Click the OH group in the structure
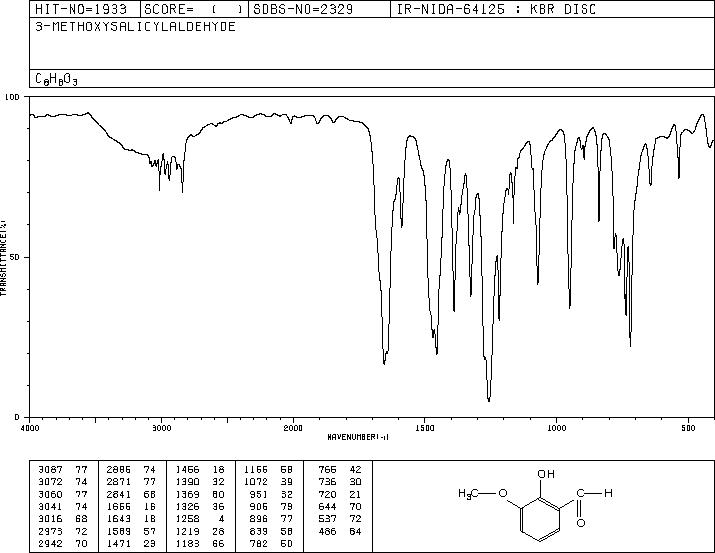The image size is (715, 553). click(546, 474)
